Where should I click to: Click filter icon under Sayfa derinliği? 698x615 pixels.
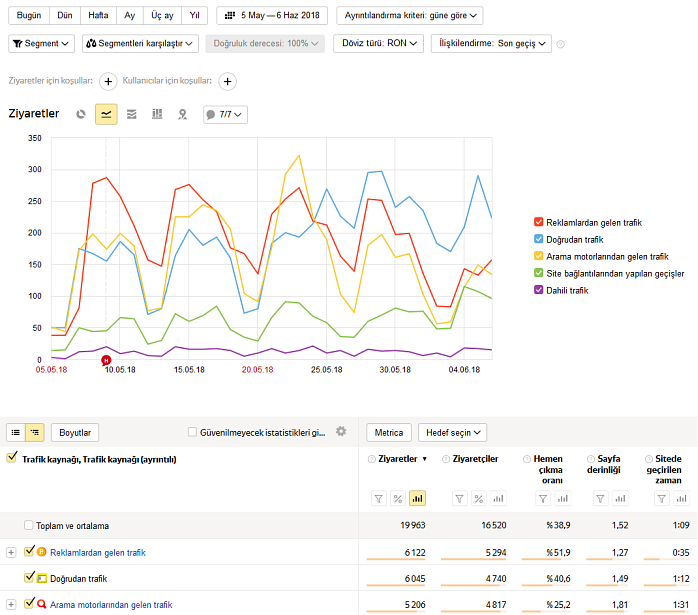coord(601,498)
